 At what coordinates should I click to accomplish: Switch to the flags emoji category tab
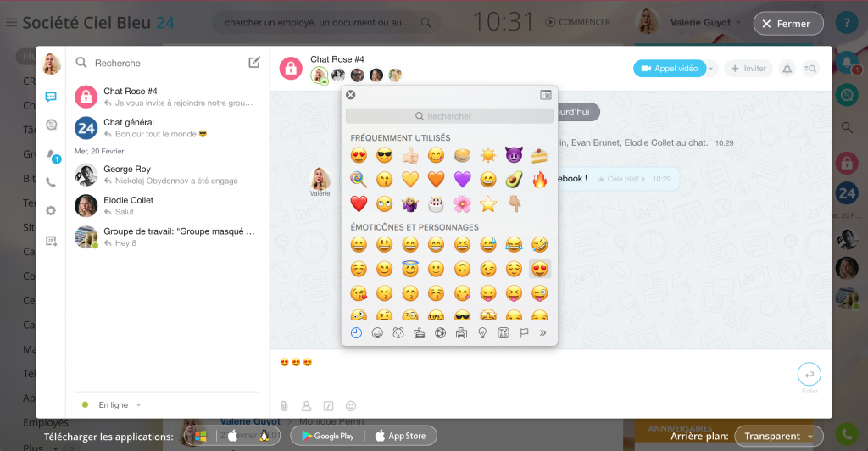point(523,333)
